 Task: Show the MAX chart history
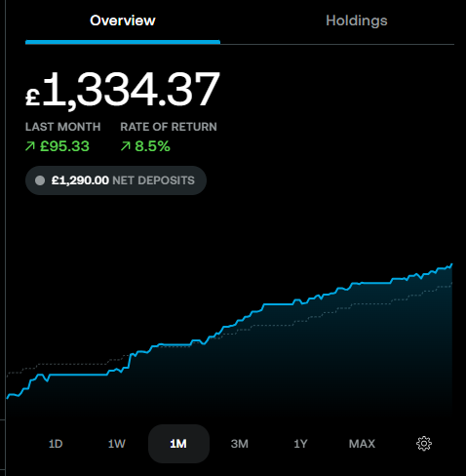point(362,444)
